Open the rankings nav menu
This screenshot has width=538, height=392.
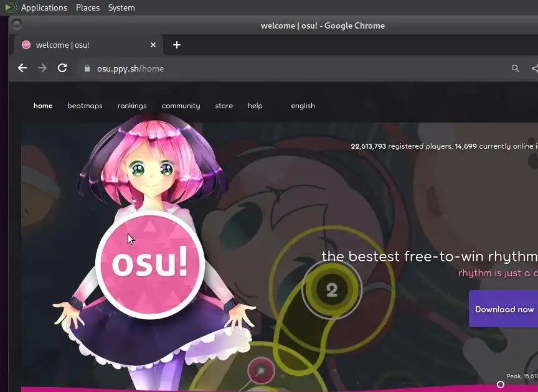click(132, 106)
